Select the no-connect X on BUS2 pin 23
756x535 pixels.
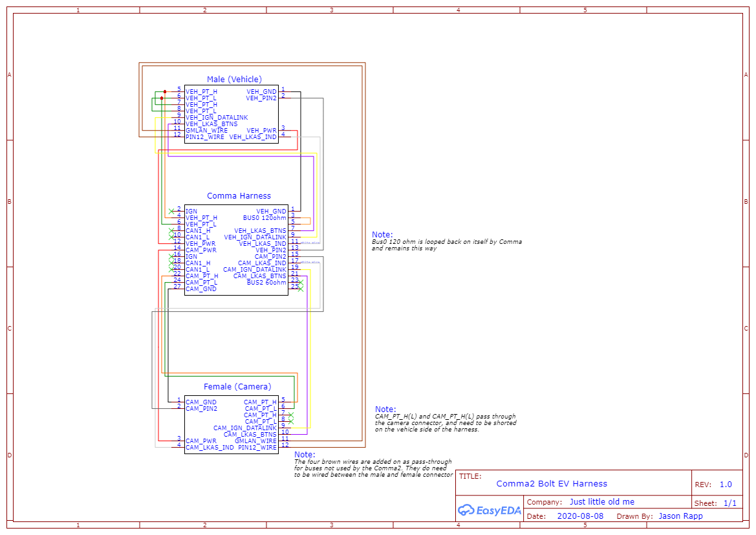(x=301, y=283)
